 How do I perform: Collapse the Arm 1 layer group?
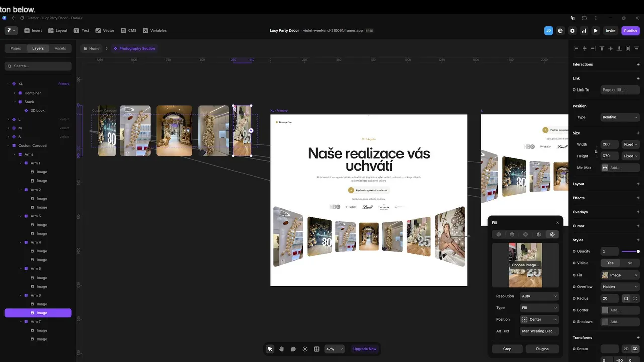pos(21,163)
